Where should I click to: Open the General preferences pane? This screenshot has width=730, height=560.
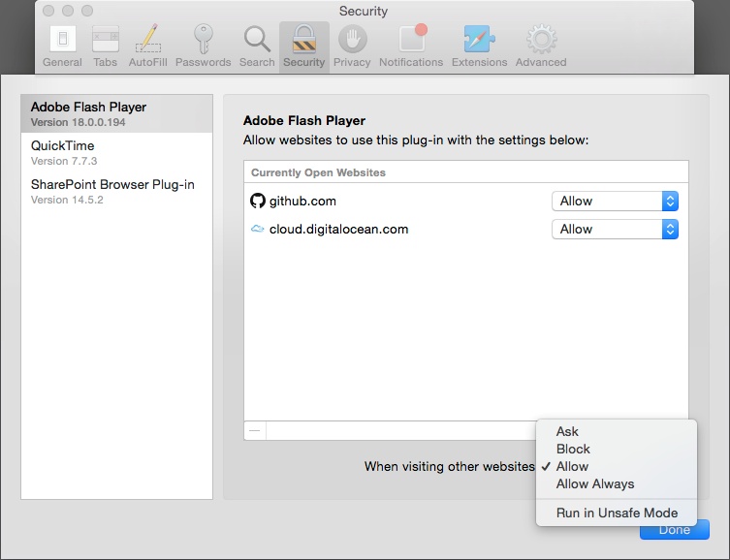coord(62,47)
